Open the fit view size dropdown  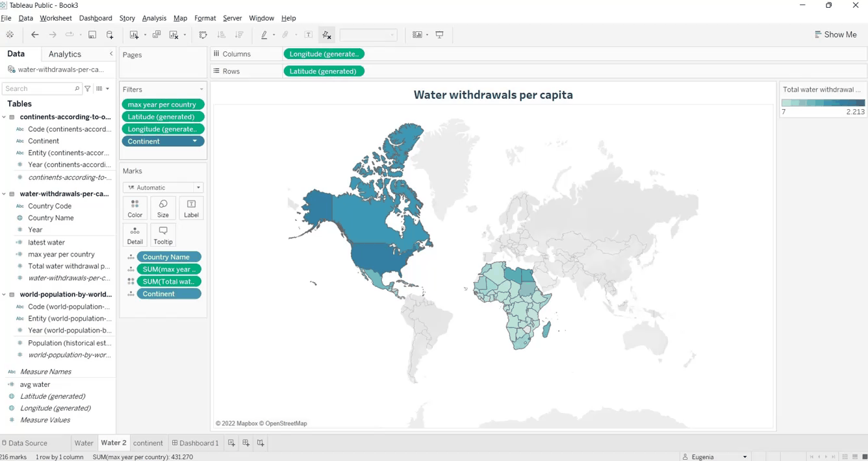(368, 35)
